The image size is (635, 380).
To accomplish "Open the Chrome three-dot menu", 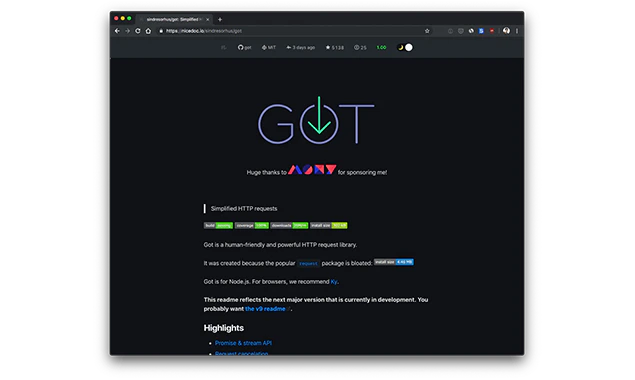I will 517,31.
